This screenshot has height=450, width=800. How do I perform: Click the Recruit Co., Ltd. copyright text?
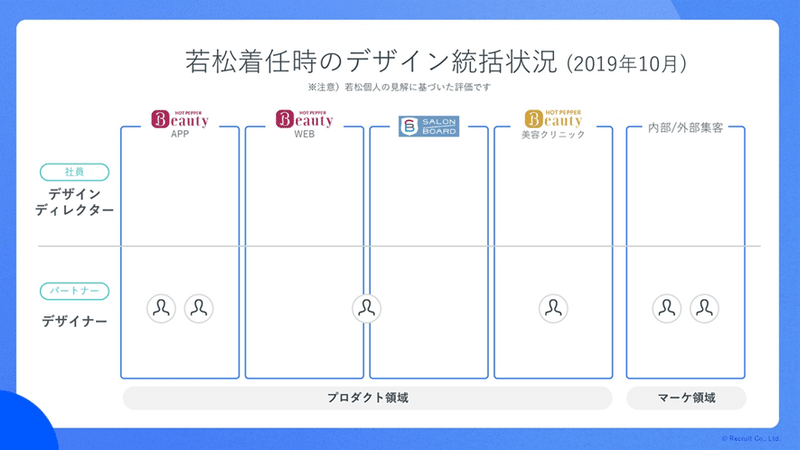(751, 438)
